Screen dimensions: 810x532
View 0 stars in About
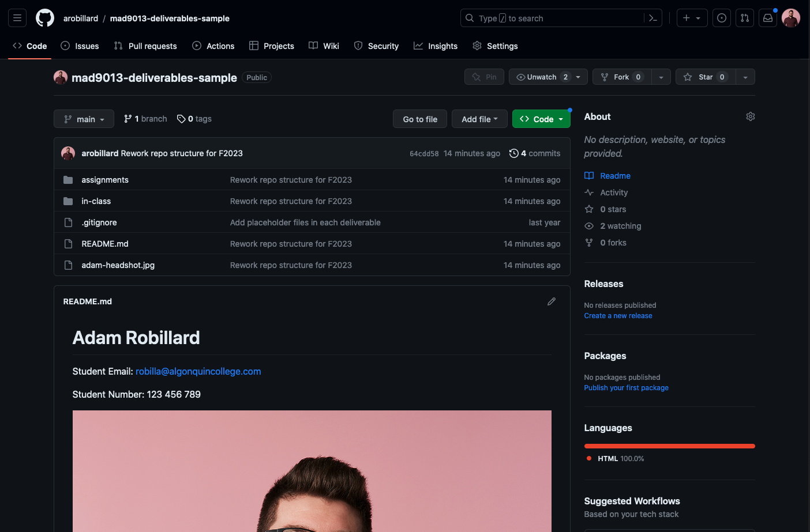point(613,209)
